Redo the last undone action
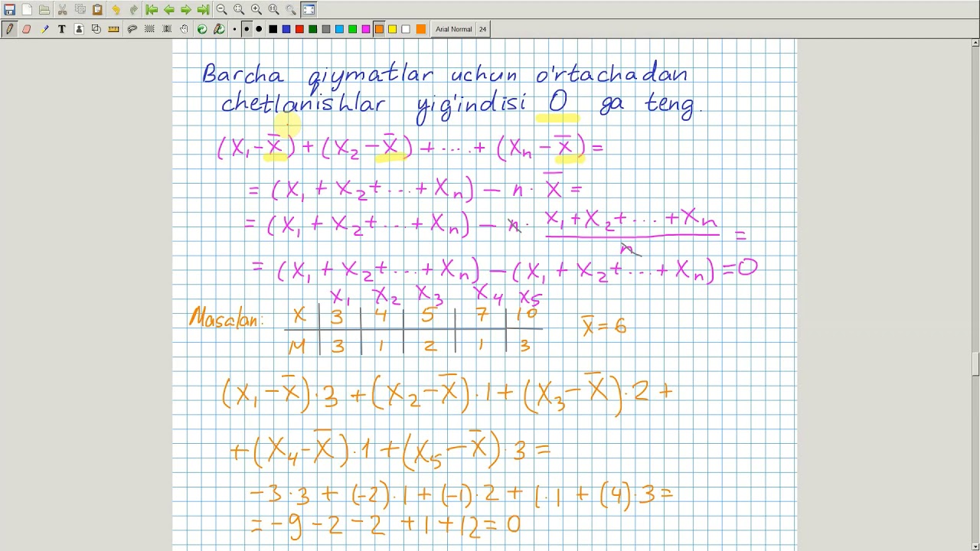The height and width of the screenshot is (551, 980). [x=133, y=10]
